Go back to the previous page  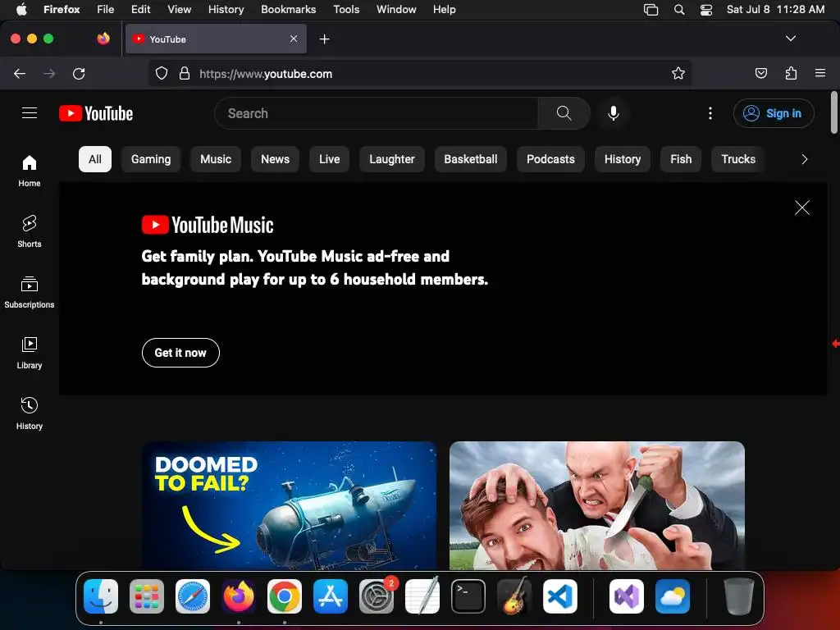point(20,73)
